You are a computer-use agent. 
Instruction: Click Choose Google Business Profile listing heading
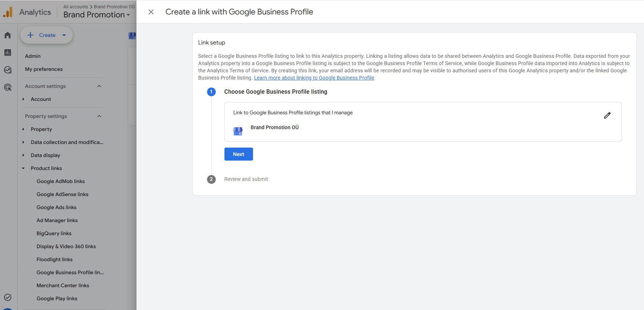(x=276, y=92)
